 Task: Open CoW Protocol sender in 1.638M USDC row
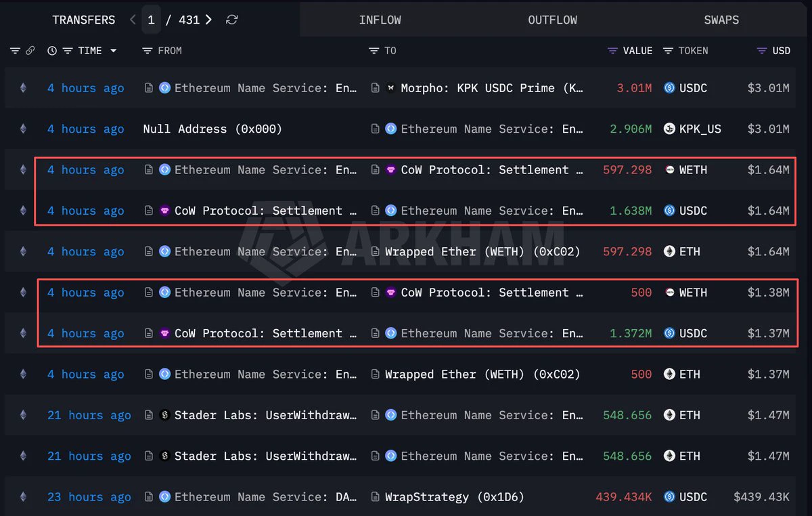click(265, 211)
